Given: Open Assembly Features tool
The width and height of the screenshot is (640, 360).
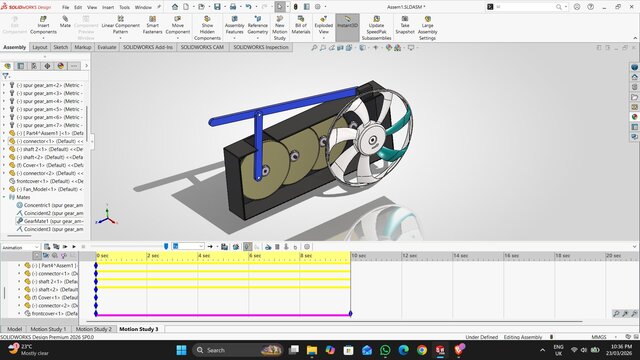Looking at the screenshot, I should 235,25.
